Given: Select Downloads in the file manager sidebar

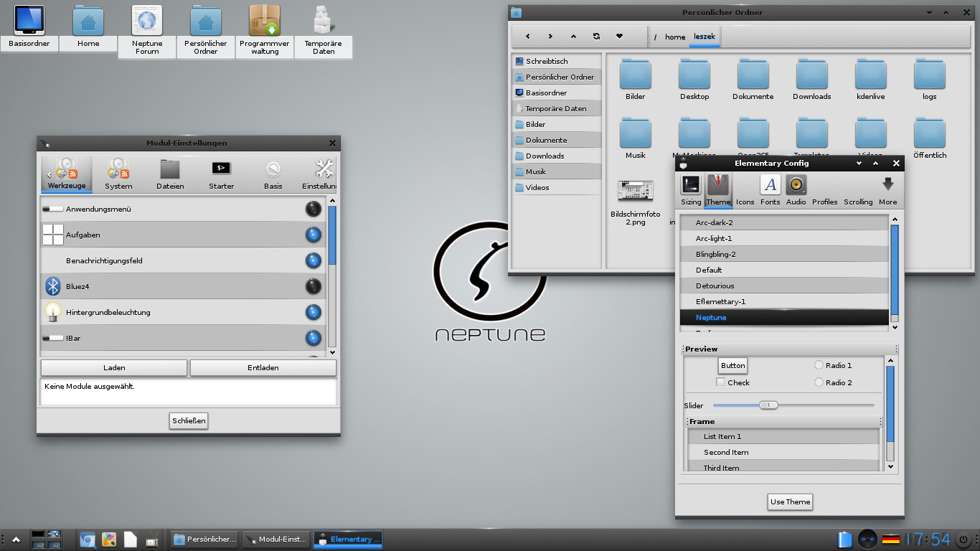Looking at the screenshot, I should [557, 156].
